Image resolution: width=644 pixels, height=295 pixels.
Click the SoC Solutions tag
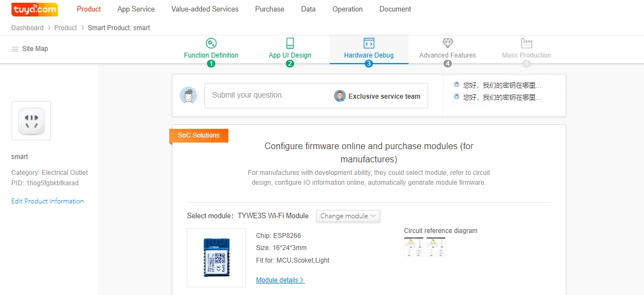tap(199, 135)
